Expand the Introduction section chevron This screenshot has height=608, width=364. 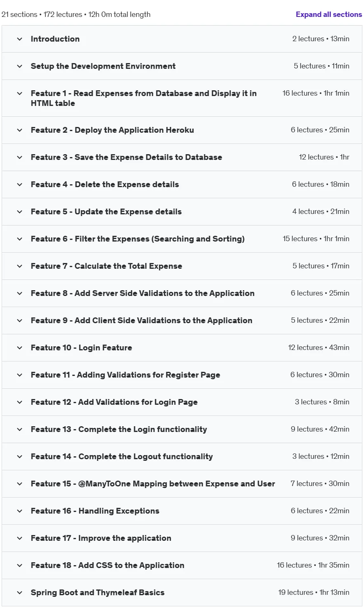[19, 39]
